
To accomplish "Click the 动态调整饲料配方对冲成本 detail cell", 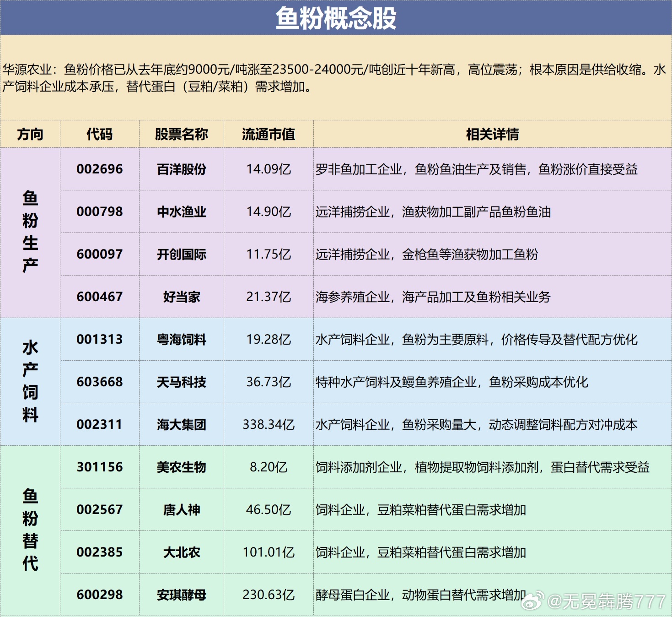I will click(493, 424).
